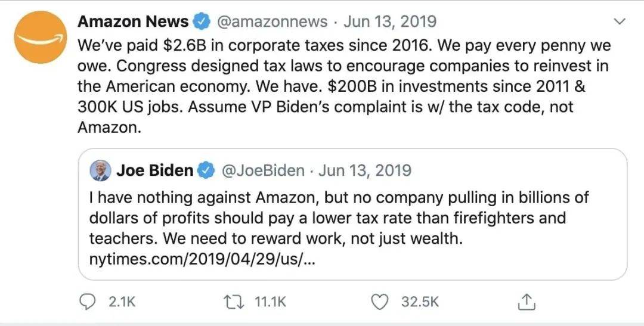Like the tweet with heart icon
The width and height of the screenshot is (644, 326).
[x=379, y=302]
